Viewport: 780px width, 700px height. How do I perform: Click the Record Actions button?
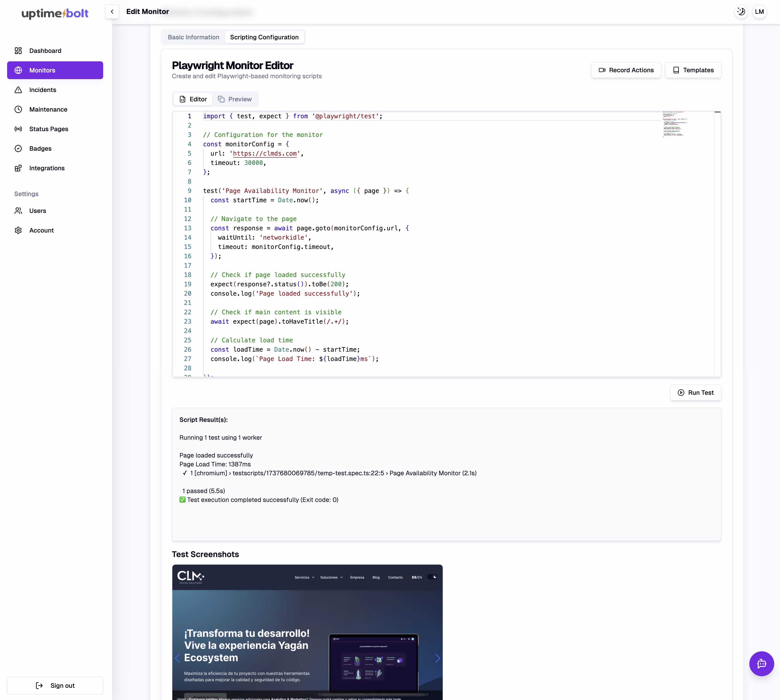click(x=626, y=70)
